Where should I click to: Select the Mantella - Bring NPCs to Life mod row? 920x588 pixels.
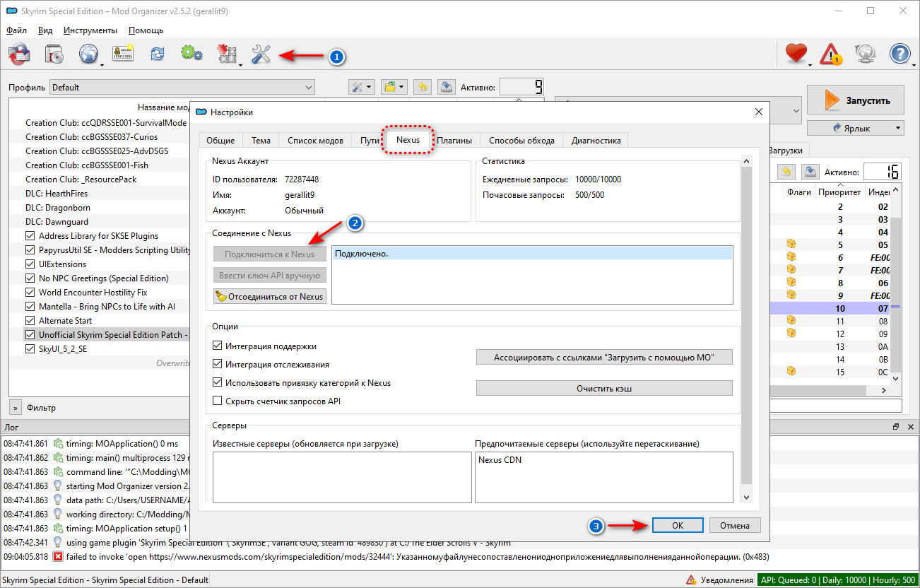click(x=107, y=307)
